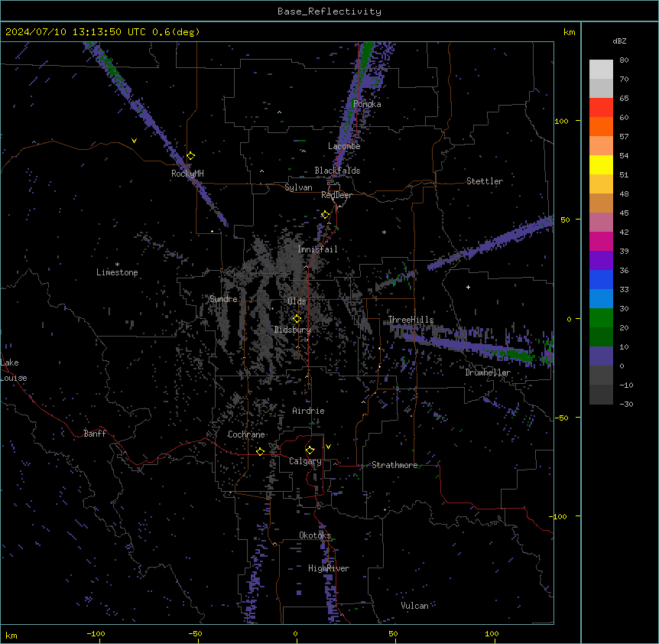Click the Sundre town label

click(x=223, y=299)
